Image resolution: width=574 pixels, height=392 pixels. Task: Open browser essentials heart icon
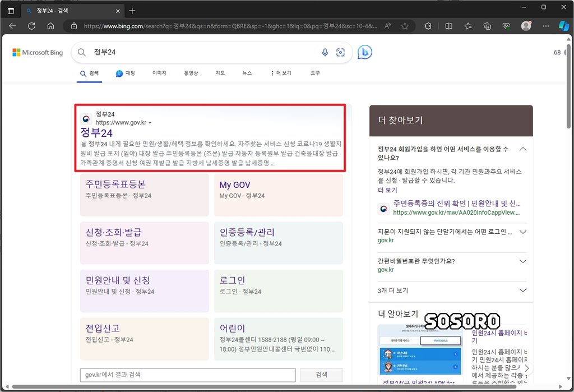[506, 26]
